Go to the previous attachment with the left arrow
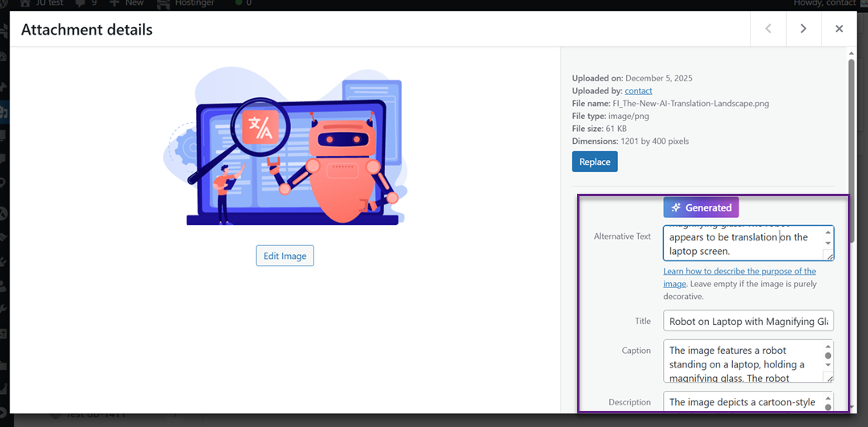 click(x=768, y=29)
